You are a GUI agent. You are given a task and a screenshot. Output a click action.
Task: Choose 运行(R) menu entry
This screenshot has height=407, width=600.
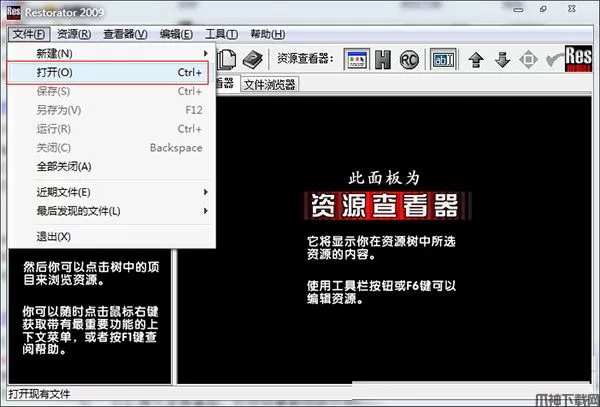click(x=111, y=129)
